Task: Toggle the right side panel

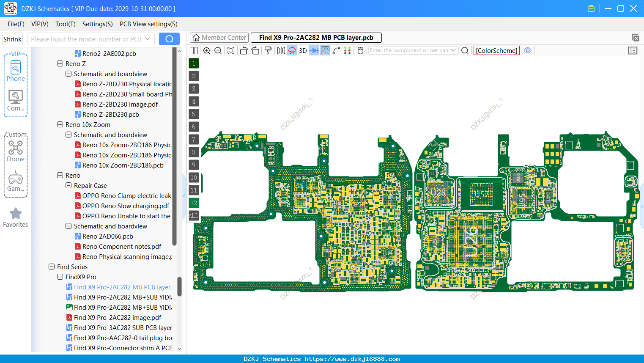Action: coord(633,50)
